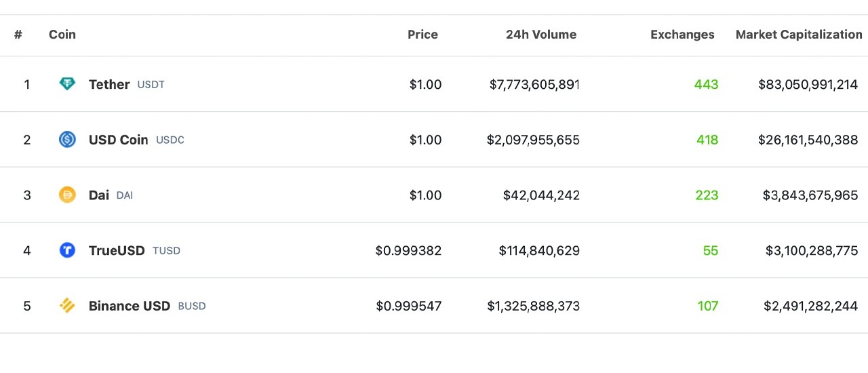The width and height of the screenshot is (868, 373).
Task: Open the Tether coin page link
Action: coord(109,84)
